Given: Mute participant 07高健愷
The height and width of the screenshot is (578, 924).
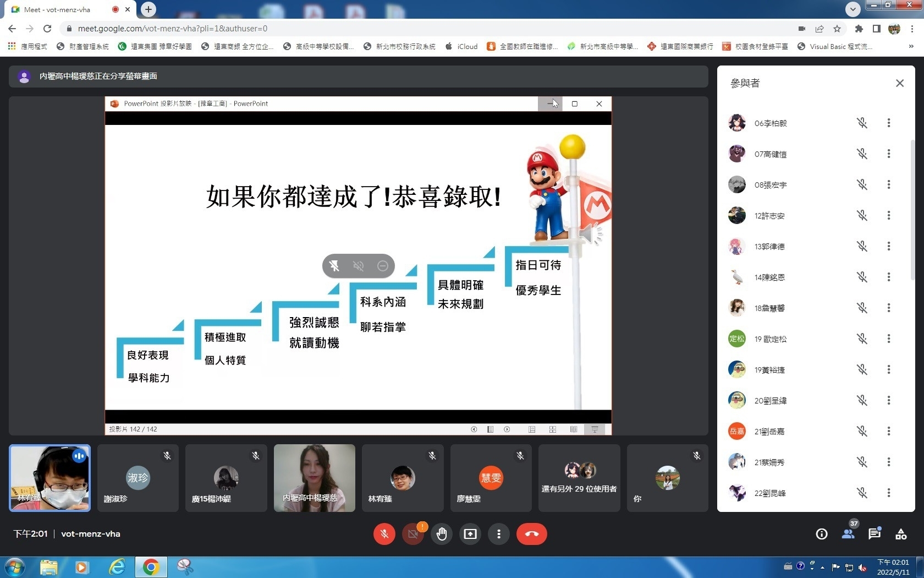Looking at the screenshot, I should (x=862, y=154).
